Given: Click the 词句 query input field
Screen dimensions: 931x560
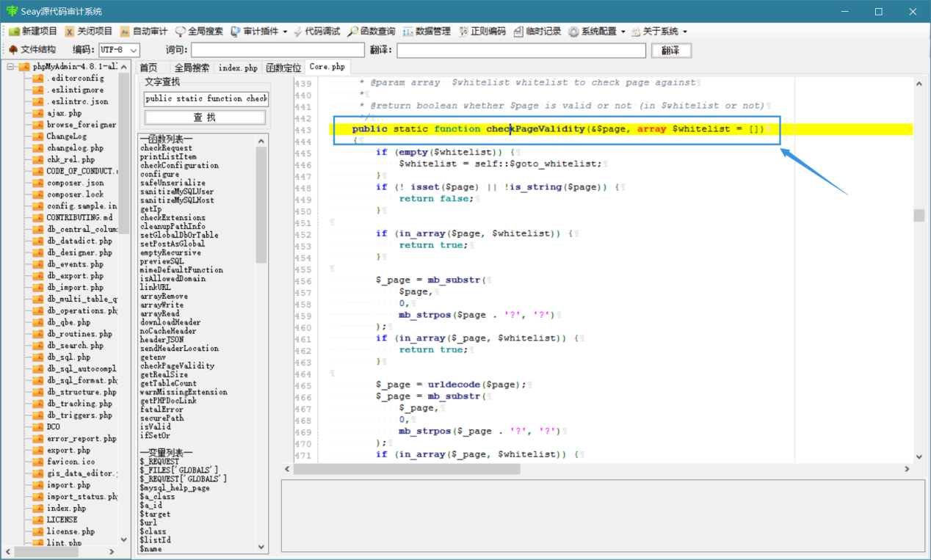Looking at the screenshot, I should point(278,50).
